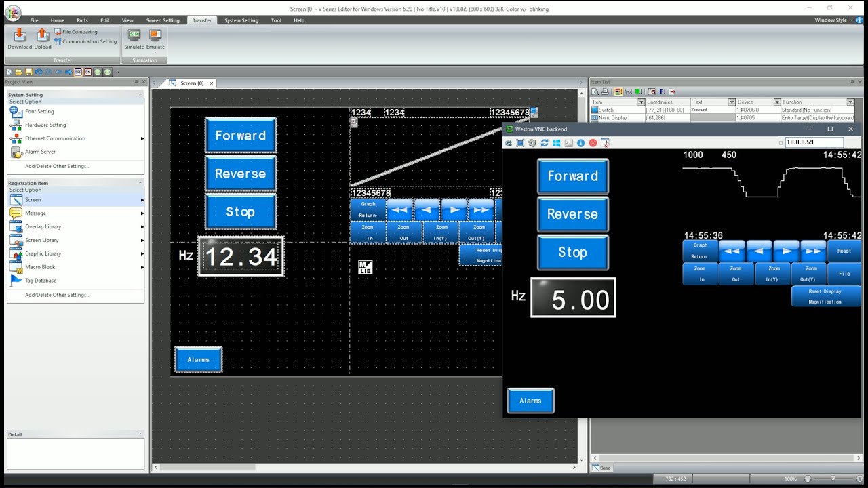
Task: Refresh the VNC connection in Weston VNC backend
Action: tap(545, 142)
